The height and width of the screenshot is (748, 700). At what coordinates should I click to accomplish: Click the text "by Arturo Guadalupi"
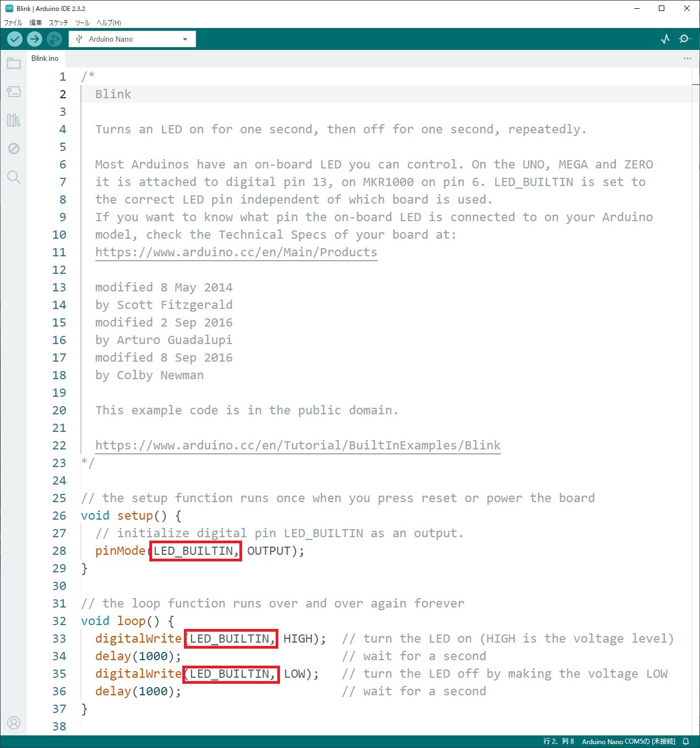pyautogui.click(x=164, y=340)
